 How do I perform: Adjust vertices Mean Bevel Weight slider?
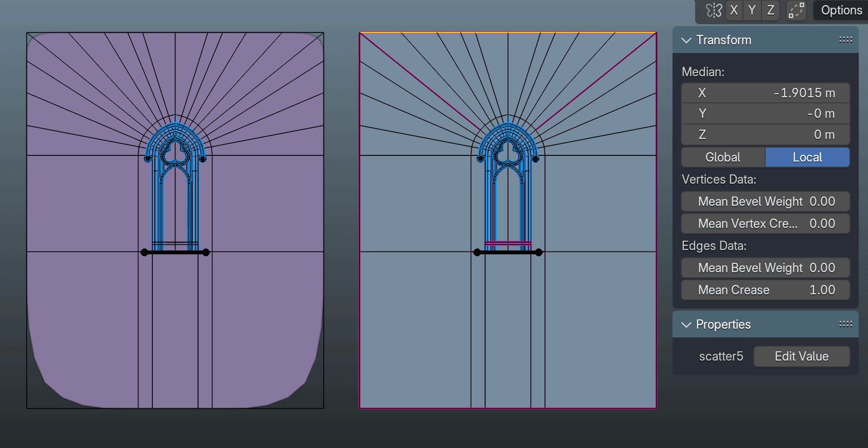tap(766, 202)
